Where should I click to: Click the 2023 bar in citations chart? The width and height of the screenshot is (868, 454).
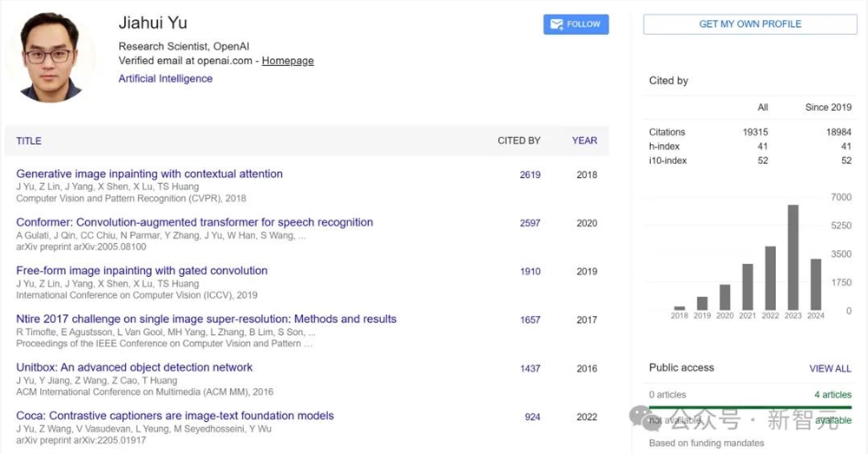(x=792, y=258)
